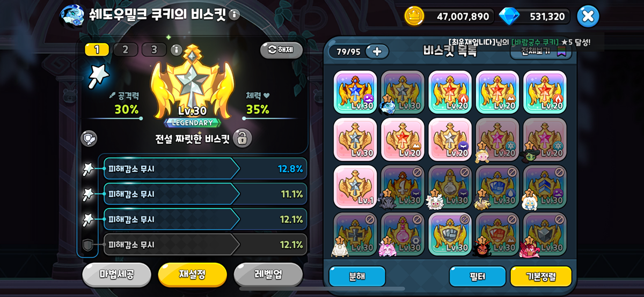Select biscuit preset tab 1
Image resolution: width=644 pixels, height=297 pixels.
coord(97,50)
